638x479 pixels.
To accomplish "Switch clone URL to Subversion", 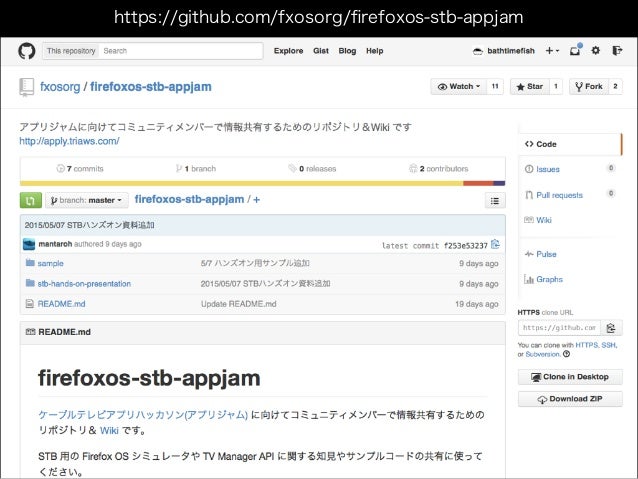I will [x=543, y=354].
